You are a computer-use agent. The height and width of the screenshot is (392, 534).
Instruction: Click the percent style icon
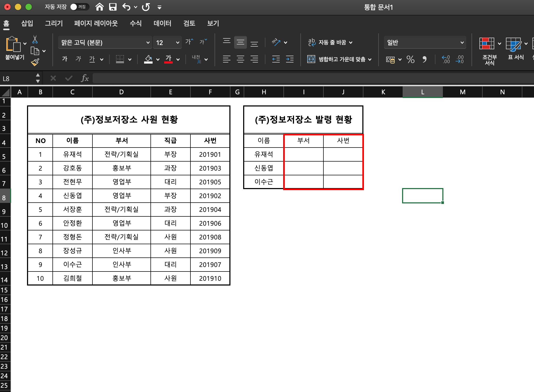[x=410, y=59]
